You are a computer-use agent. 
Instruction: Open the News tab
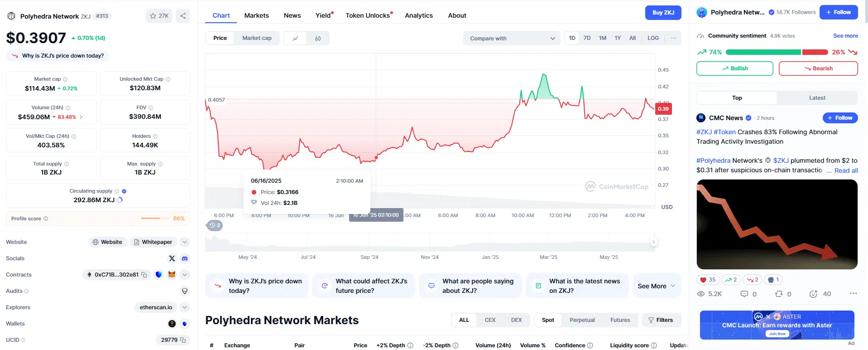pos(292,15)
